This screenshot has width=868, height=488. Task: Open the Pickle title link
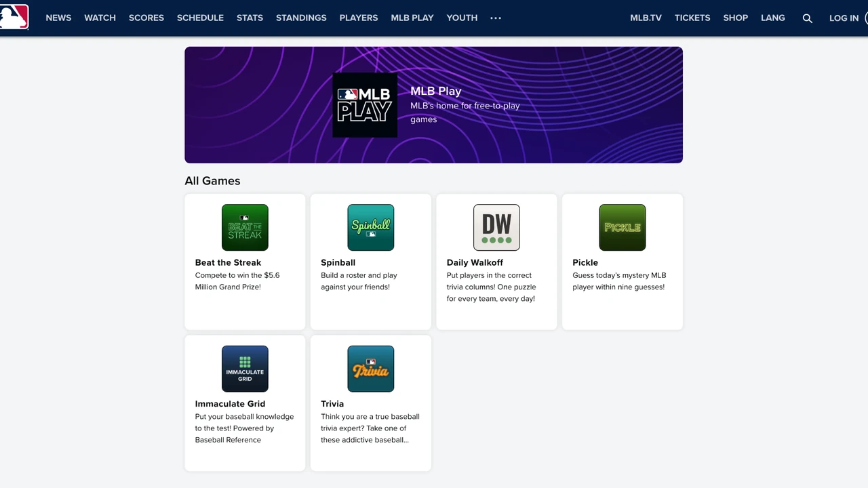click(585, 262)
